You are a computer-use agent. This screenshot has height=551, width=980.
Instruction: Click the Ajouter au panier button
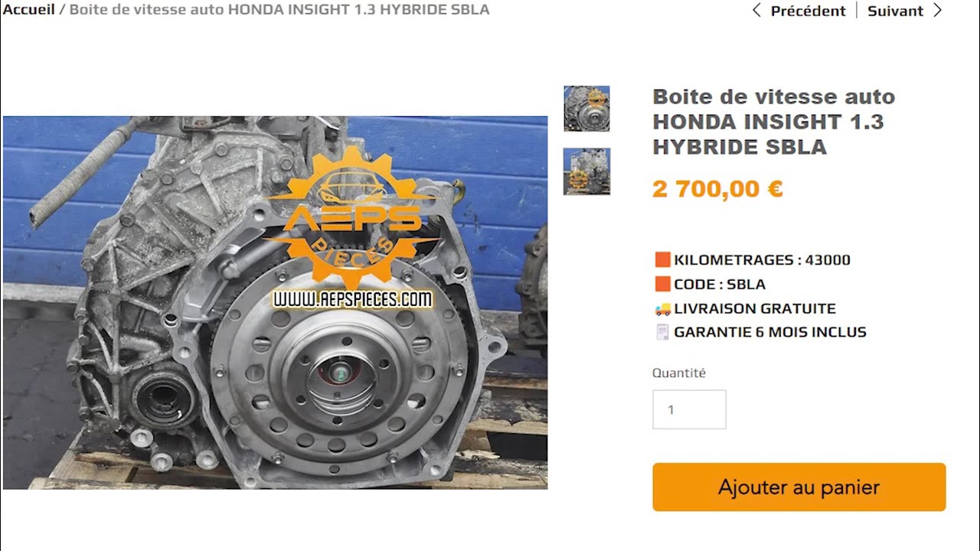click(x=799, y=487)
